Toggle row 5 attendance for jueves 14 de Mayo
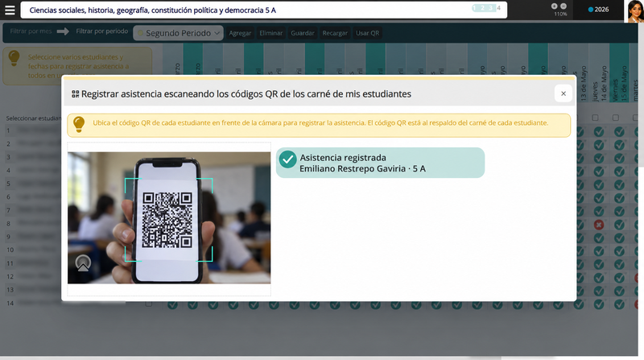 pyautogui.click(x=599, y=185)
